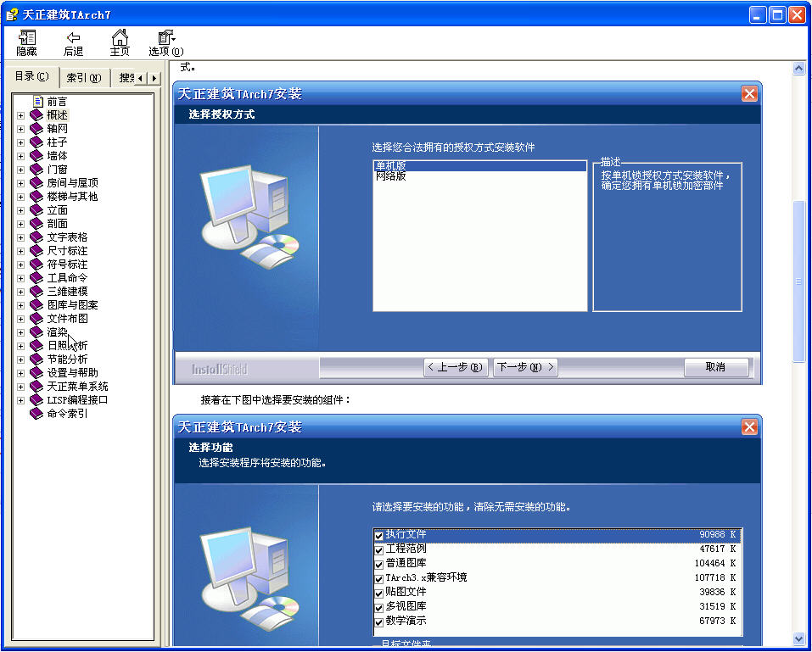Click the book icon beside 剖面

tap(36, 224)
